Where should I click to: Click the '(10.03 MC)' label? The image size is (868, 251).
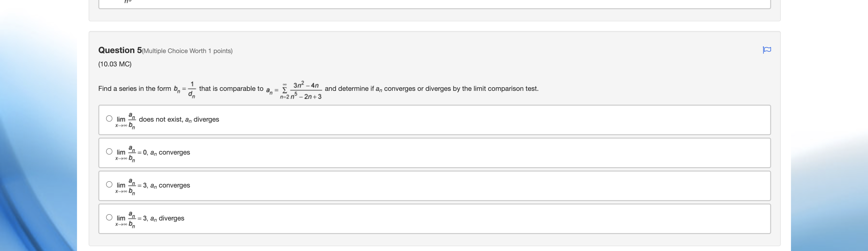point(114,64)
